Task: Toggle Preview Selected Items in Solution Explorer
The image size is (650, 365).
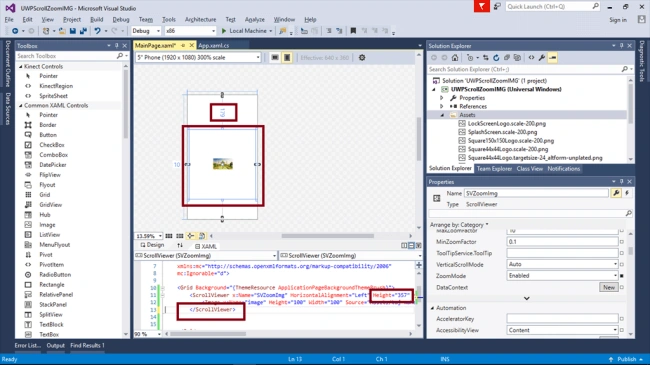Action: pyautogui.click(x=553, y=58)
